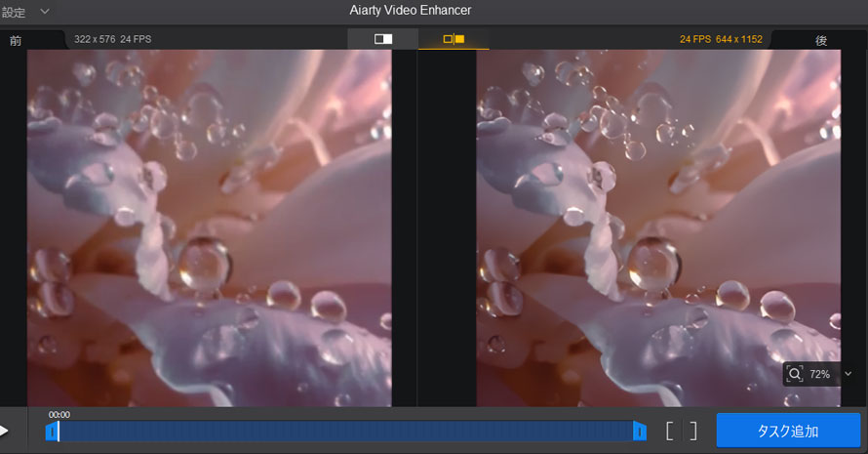Click the zoom magnifier icon
Screen dimensions: 868x454
coord(795,374)
